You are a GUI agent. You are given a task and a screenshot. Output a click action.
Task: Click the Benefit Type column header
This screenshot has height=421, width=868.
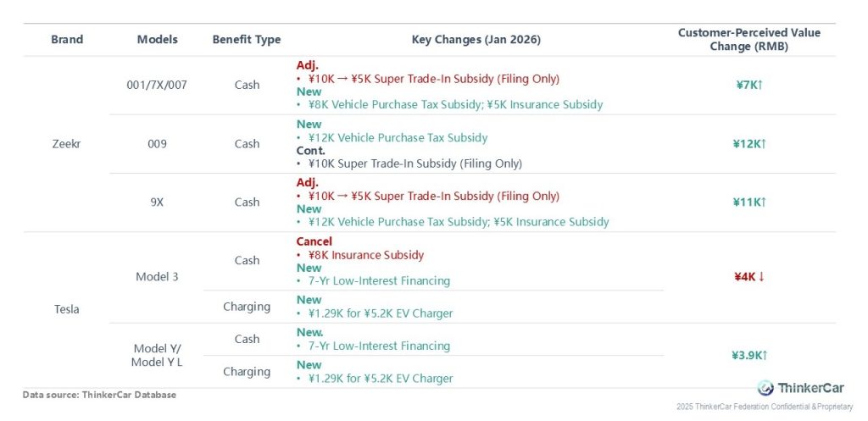pos(247,40)
